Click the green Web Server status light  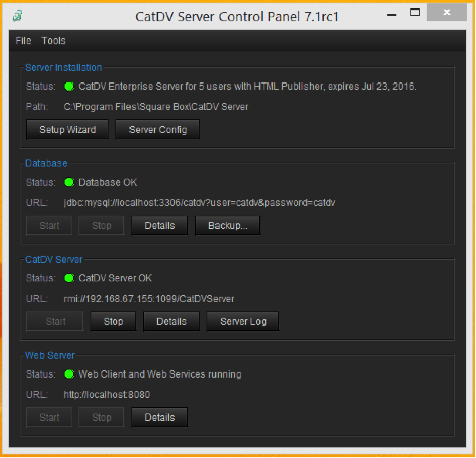pyautogui.click(x=69, y=374)
